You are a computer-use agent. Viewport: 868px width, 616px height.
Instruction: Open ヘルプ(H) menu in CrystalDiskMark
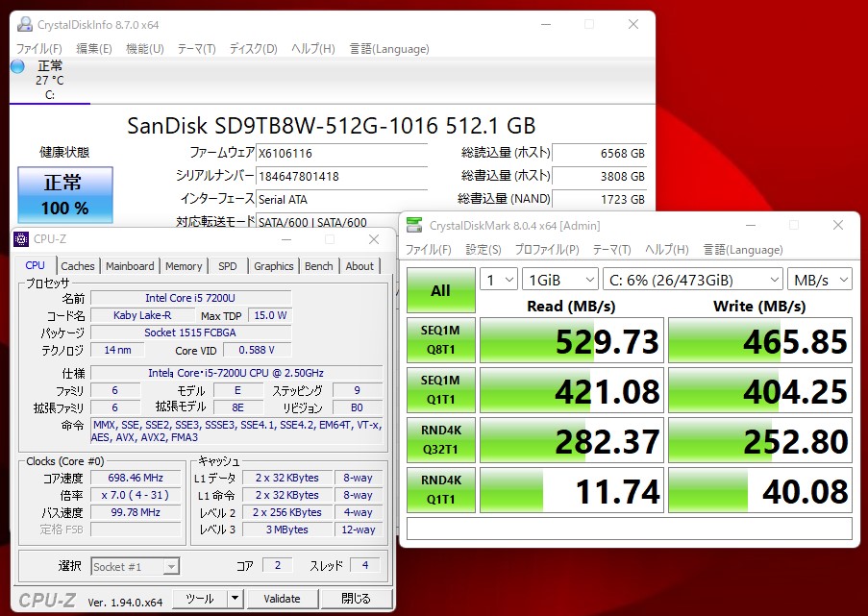666,250
